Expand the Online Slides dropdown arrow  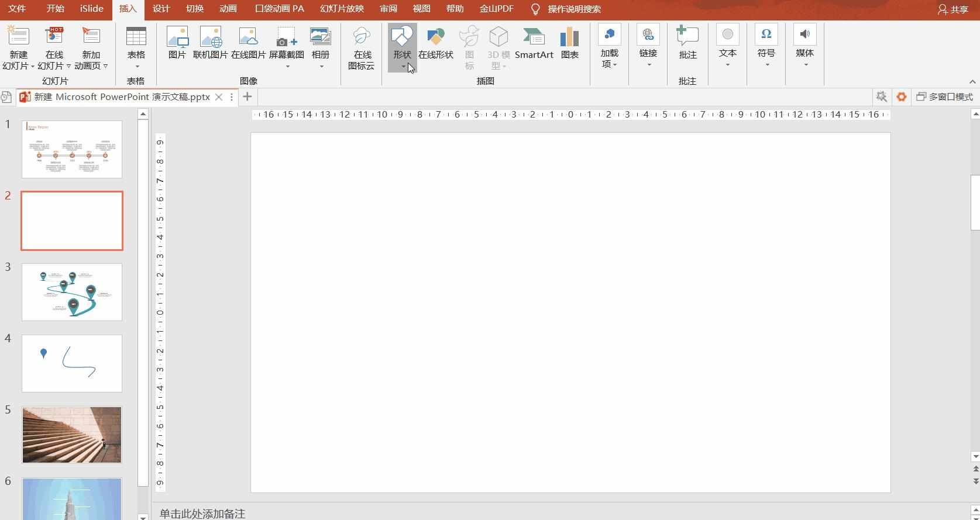click(68, 66)
